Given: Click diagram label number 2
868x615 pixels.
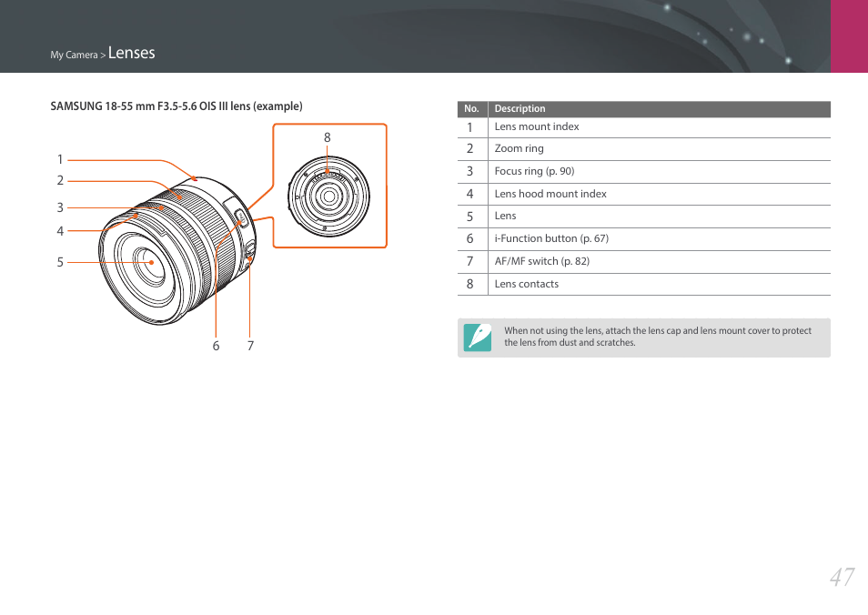Looking at the screenshot, I should point(60,180).
